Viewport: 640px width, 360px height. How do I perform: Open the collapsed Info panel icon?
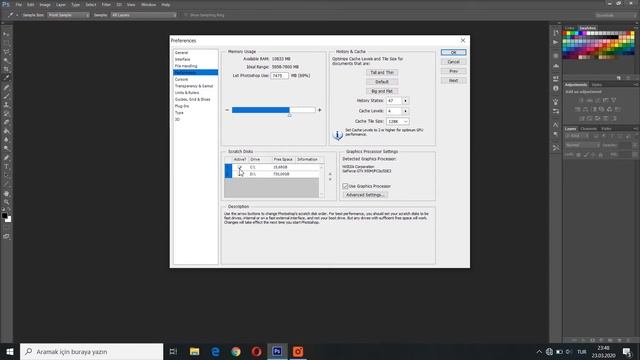pyautogui.click(x=556, y=89)
